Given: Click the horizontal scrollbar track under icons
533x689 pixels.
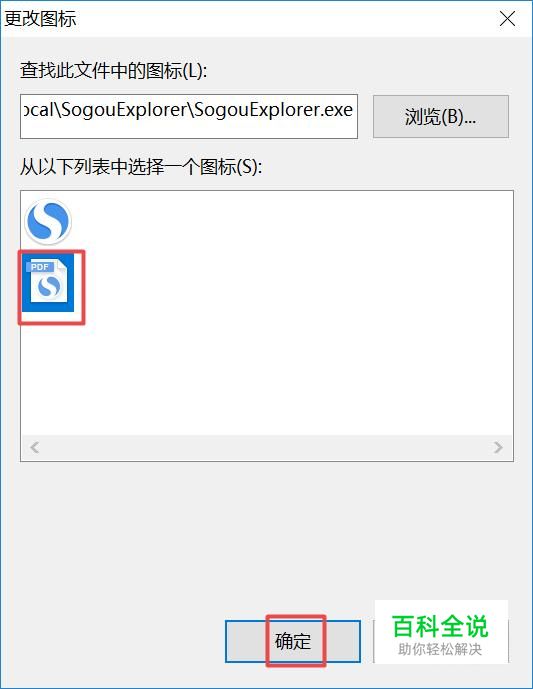Looking at the screenshot, I should [266, 447].
